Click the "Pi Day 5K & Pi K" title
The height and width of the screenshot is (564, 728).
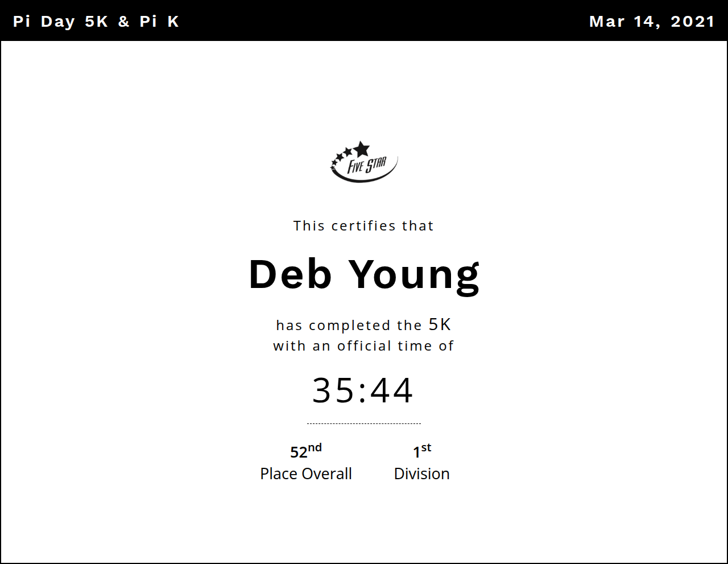click(x=96, y=22)
